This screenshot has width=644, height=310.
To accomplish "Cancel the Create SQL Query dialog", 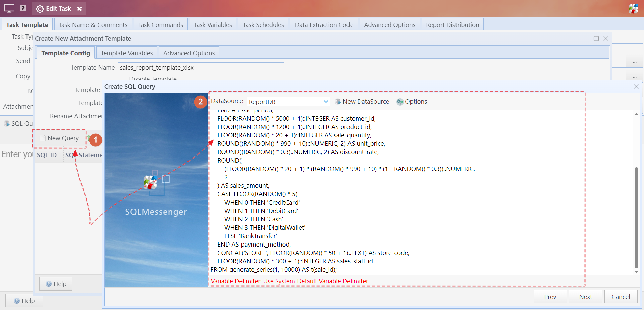I will pyautogui.click(x=621, y=297).
